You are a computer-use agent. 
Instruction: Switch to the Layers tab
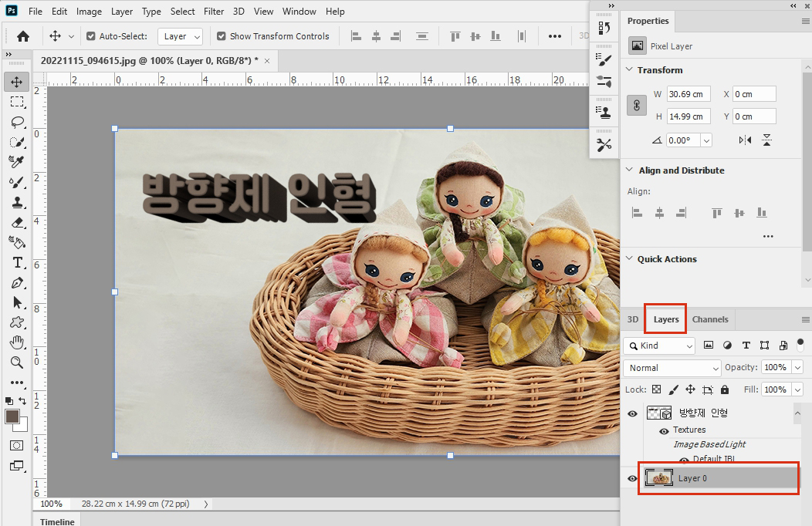(x=666, y=319)
